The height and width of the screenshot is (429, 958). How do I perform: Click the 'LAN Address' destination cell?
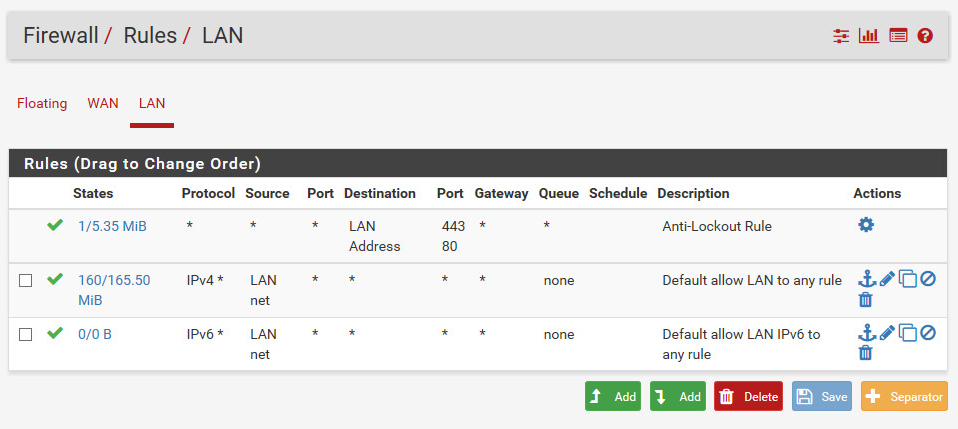[x=375, y=236]
